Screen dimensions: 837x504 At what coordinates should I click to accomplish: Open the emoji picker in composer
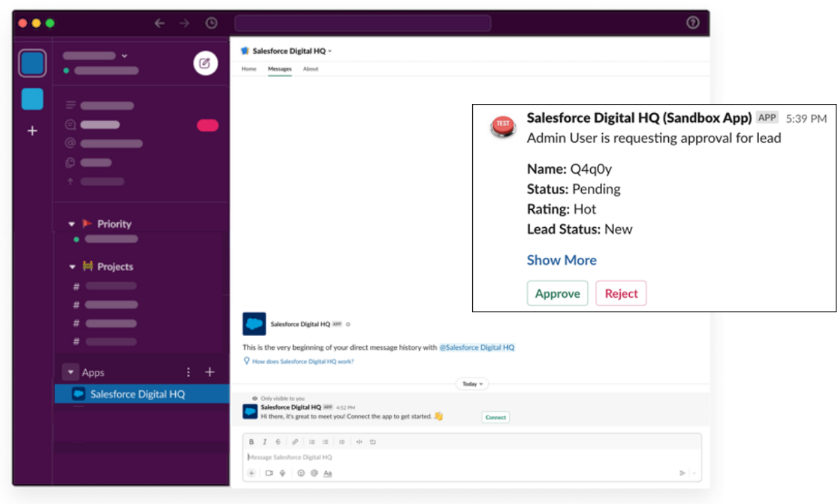coord(301,473)
